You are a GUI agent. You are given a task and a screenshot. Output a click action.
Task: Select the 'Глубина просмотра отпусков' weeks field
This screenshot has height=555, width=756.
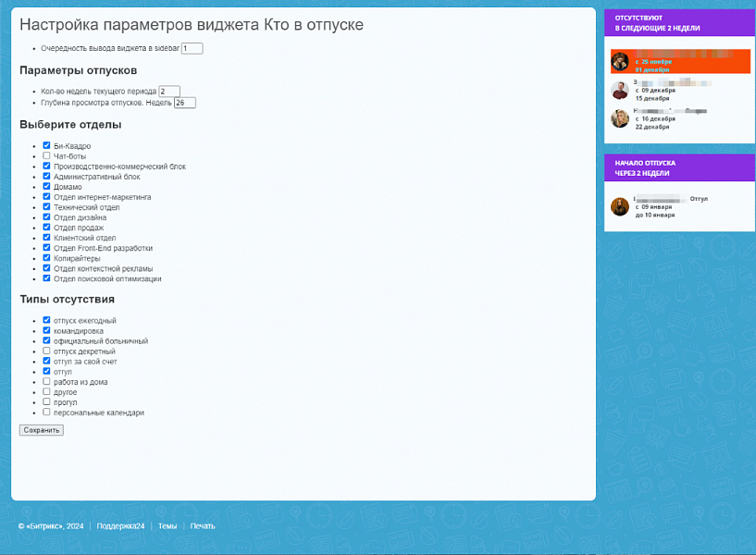185,103
